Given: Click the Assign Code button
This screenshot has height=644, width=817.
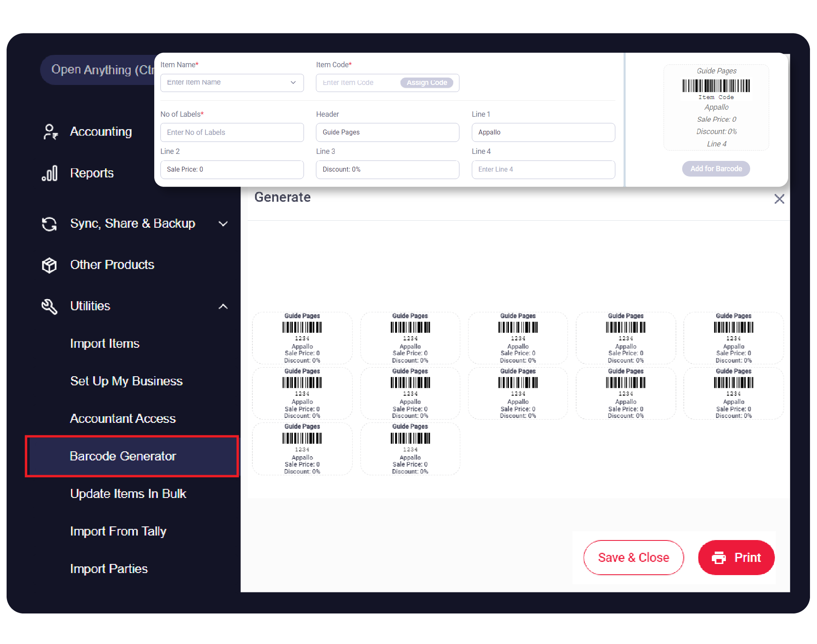Looking at the screenshot, I should click(426, 83).
